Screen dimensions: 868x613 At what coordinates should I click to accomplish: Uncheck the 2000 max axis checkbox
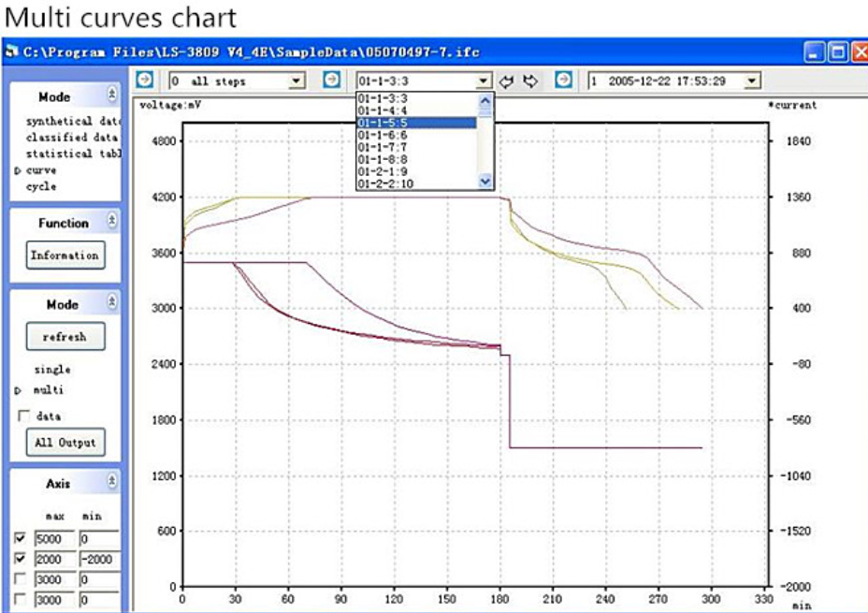point(23,559)
